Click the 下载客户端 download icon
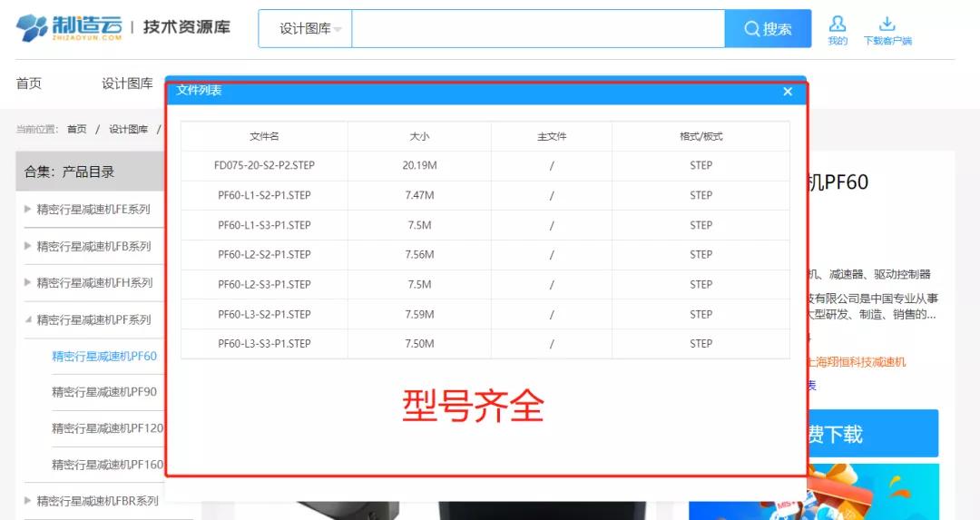 (887, 31)
